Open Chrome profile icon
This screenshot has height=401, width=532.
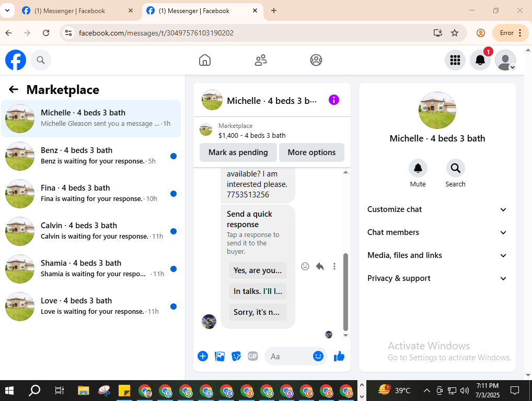[x=480, y=33]
